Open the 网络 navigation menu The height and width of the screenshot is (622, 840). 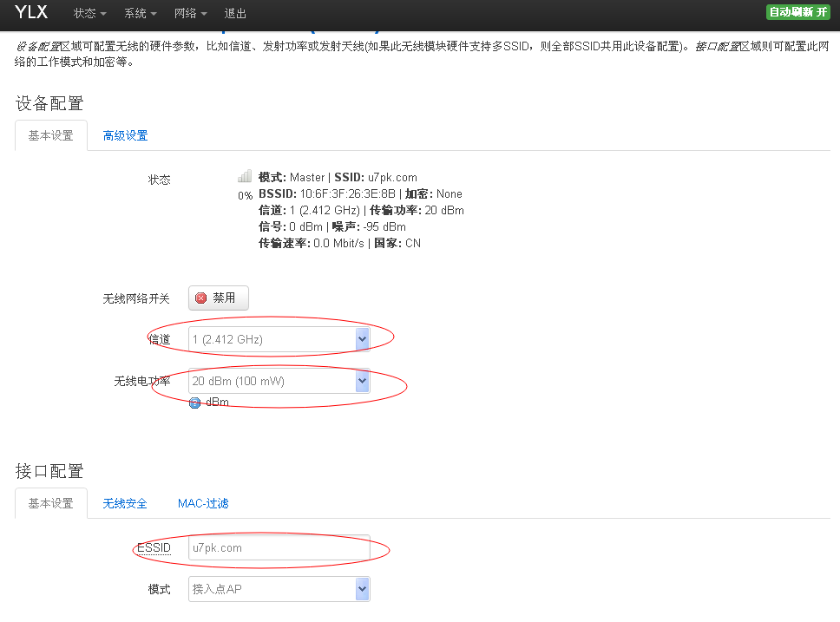pyautogui.click(x=191, y=13)
